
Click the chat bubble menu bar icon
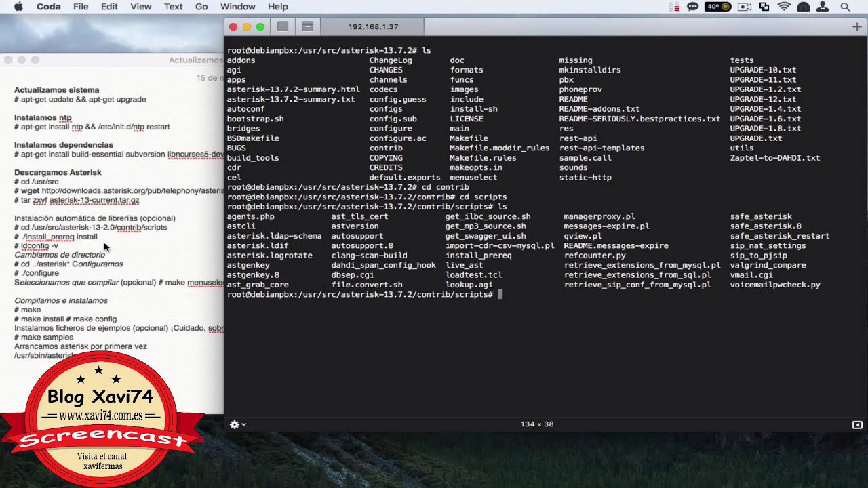(x=692, y=7)
